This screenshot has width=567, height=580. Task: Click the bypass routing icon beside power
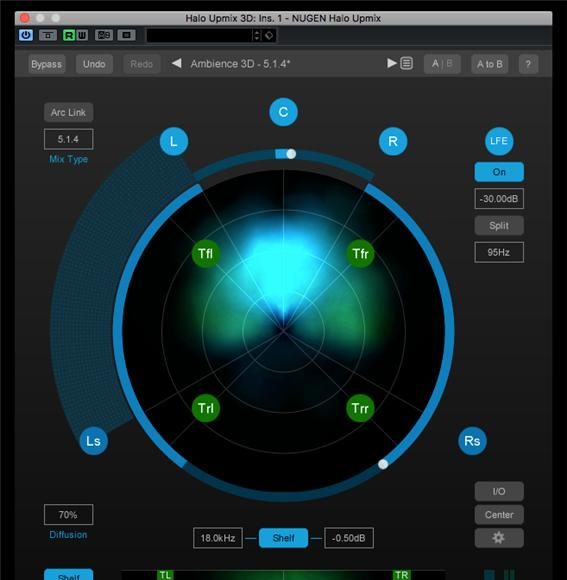click(x=48, y=36)
